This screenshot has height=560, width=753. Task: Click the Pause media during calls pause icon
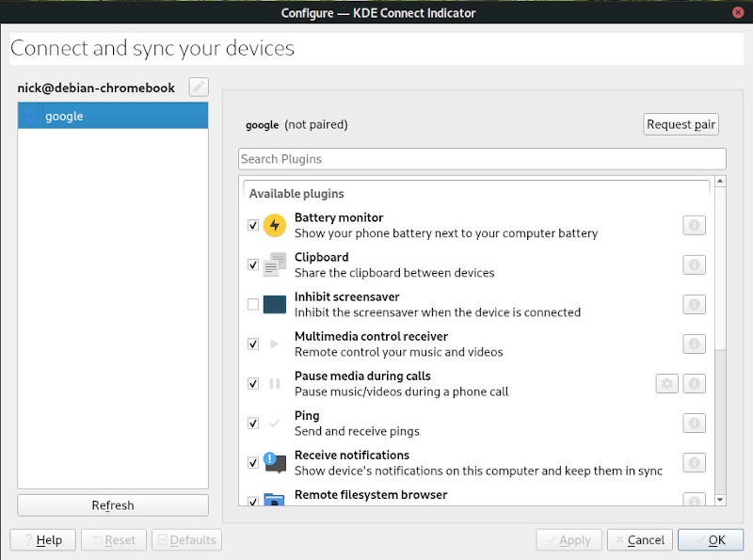click(274, 383)
